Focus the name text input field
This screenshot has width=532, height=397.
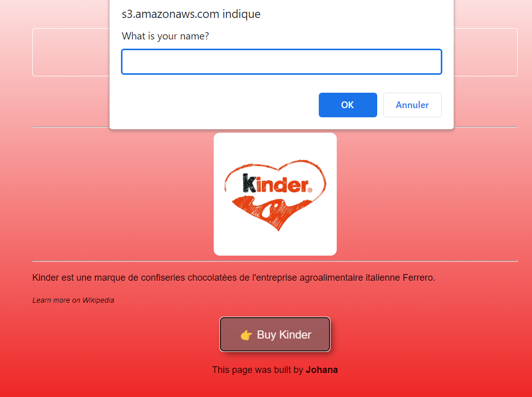[281, 61]
